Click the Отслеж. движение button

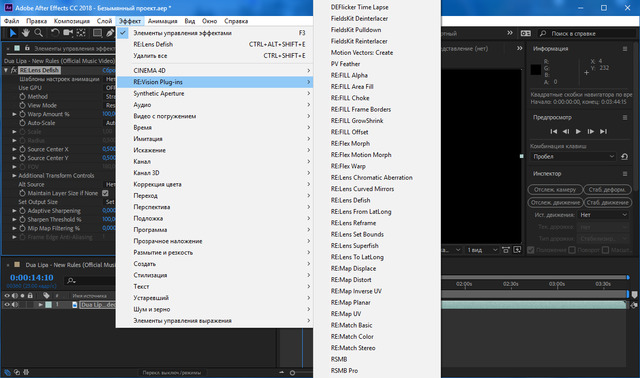(x=555, y=202)
